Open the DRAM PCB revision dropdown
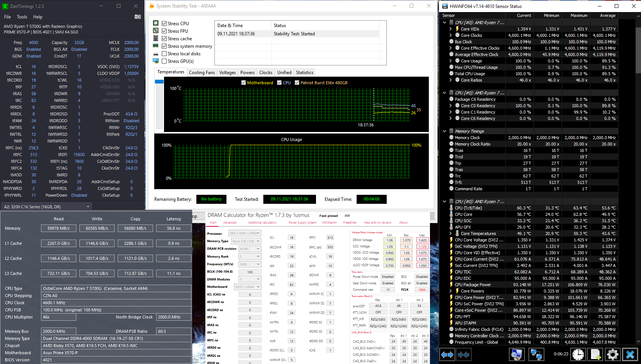The height and width of the screenshot is (364, 641). pos(250,249)
